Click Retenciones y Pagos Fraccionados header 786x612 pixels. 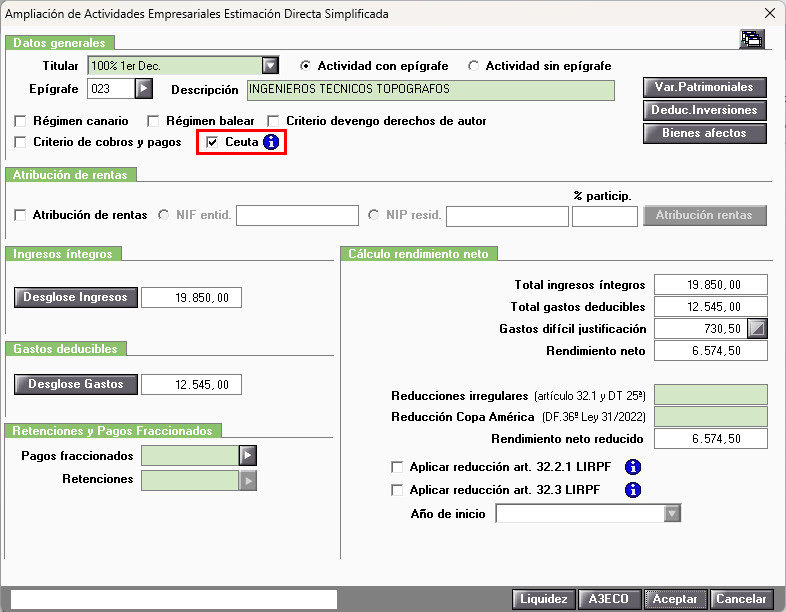(x=113, y=431)
